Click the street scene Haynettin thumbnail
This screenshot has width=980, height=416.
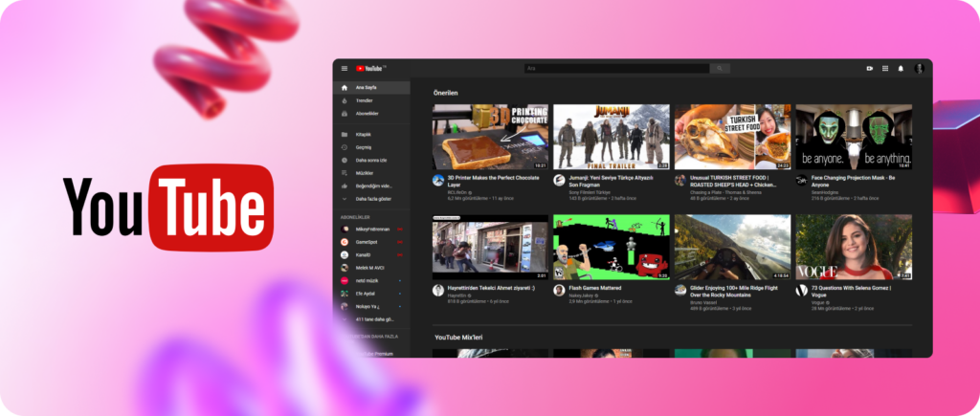click(491, 247)
